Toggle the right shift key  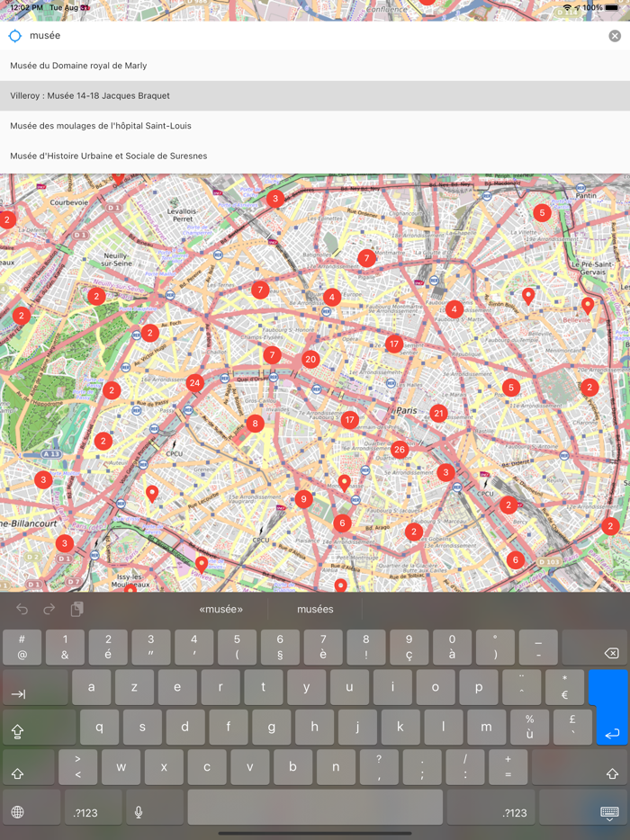coord(580,767)
